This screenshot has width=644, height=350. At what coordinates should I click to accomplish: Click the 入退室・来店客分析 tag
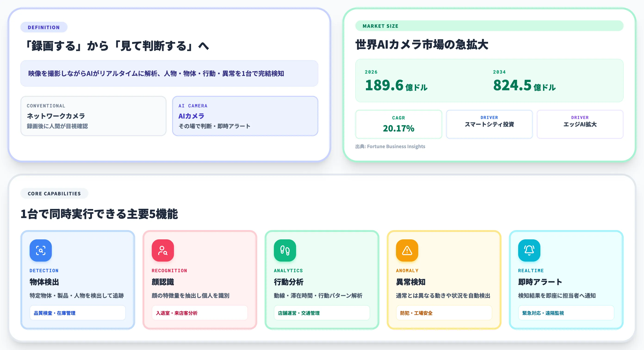pos(200,313)
